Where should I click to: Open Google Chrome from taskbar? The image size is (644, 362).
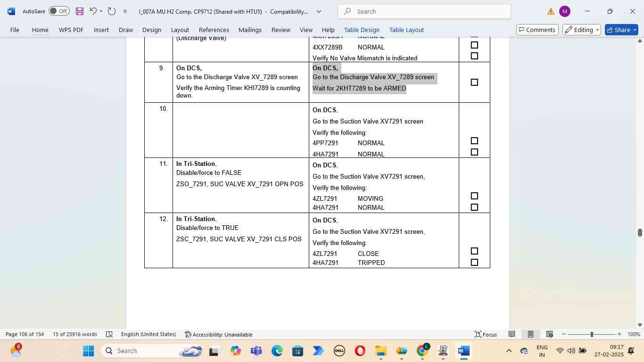[422, 351]
